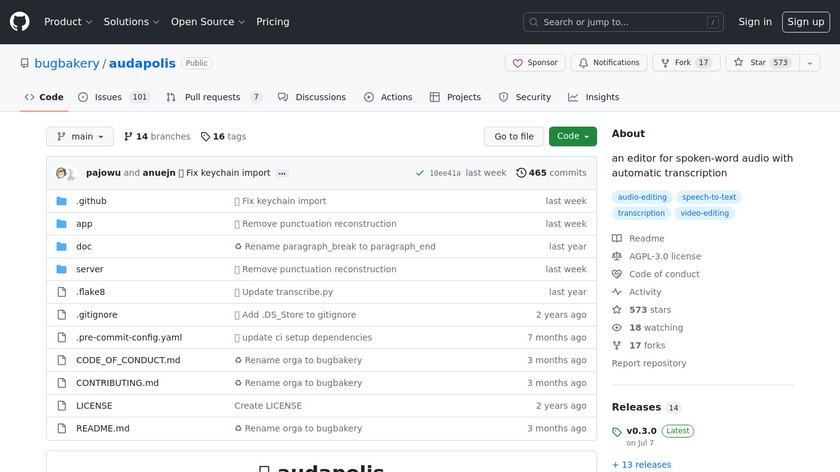Expand the commit message ellipsis button

click(x=282, y=173)
